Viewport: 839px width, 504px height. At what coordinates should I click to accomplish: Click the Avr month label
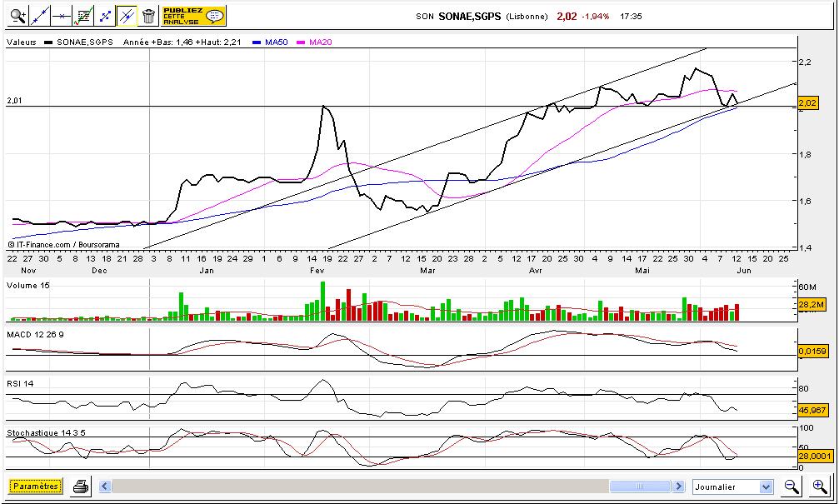[x=535, y=270]
